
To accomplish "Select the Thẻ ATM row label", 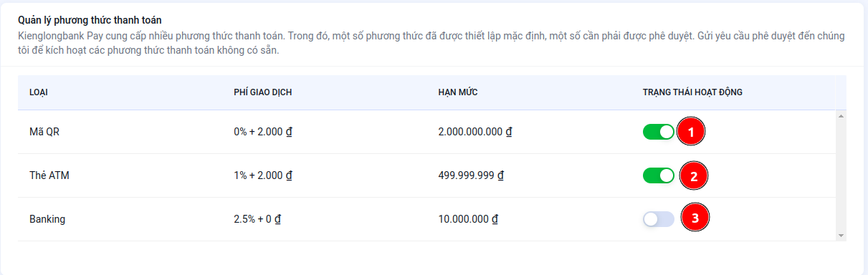I will point(49,175).
